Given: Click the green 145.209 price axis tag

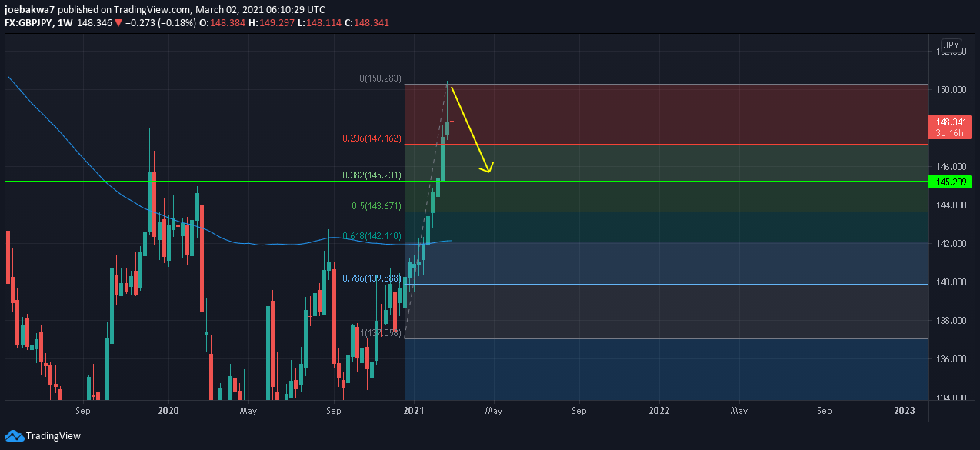Looking at the screenshot, I should pos(951,182).
